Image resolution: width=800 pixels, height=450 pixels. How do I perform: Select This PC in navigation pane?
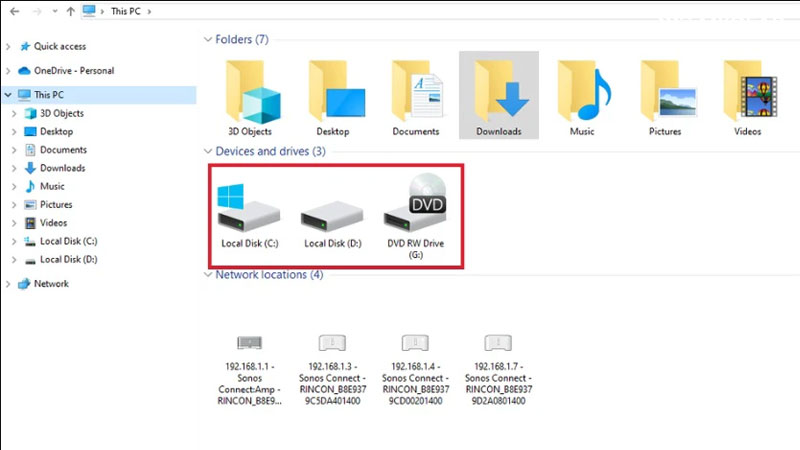pyautogui.click(x=99, y=95)
